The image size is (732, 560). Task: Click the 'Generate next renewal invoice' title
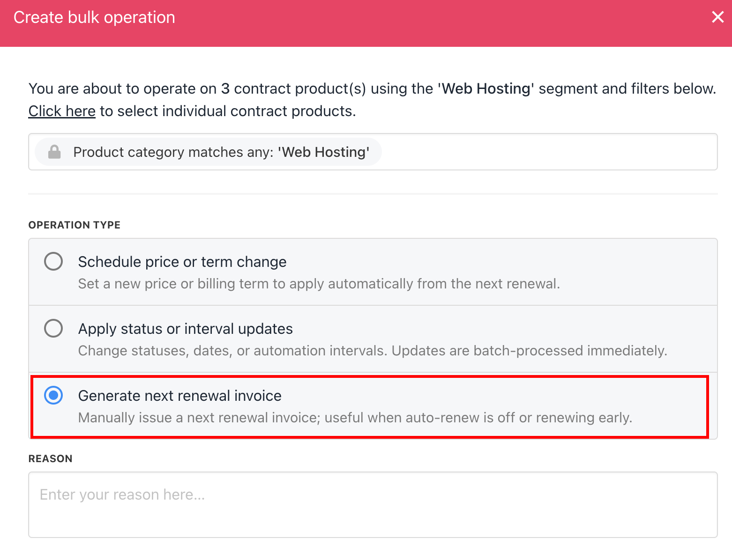click(x=179, y=396)
